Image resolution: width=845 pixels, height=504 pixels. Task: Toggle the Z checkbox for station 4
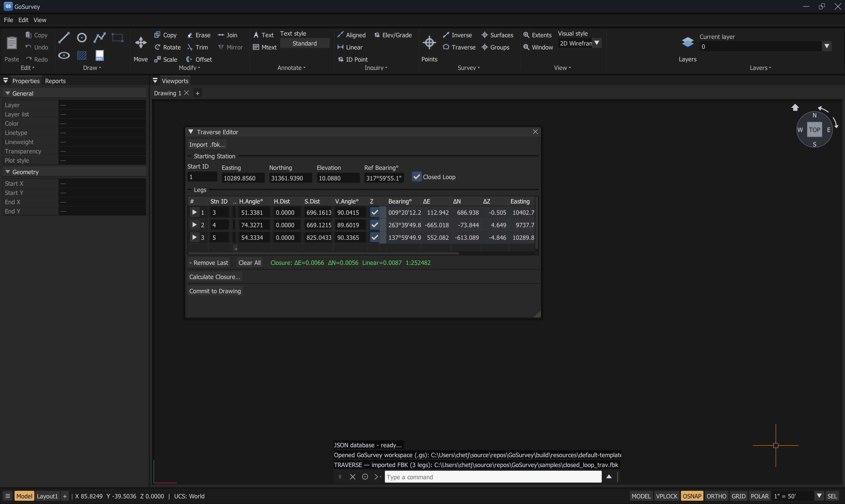(374, 225)
